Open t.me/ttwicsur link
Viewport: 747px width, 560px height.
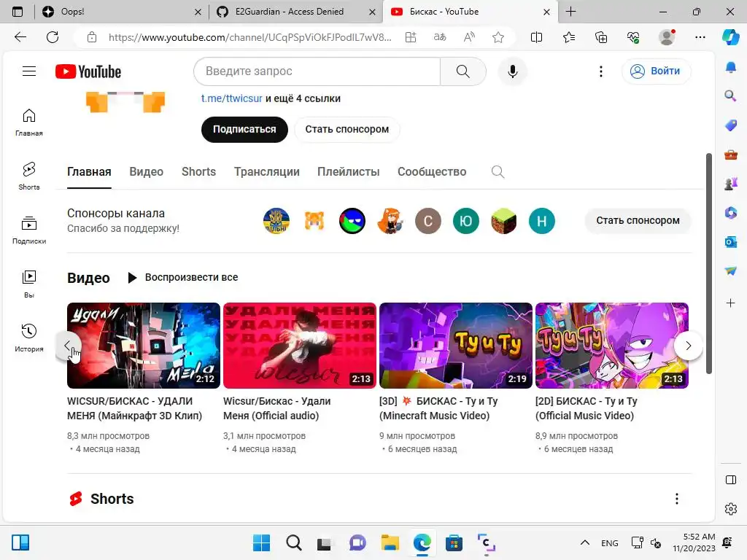click(x=231, y=98)
